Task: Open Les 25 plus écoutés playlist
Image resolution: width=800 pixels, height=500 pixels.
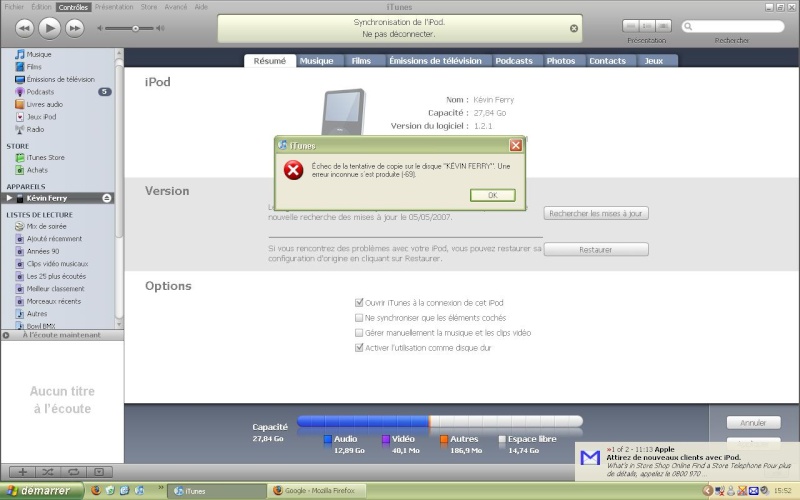Action: pyautogui.click(x=56, y=276)
